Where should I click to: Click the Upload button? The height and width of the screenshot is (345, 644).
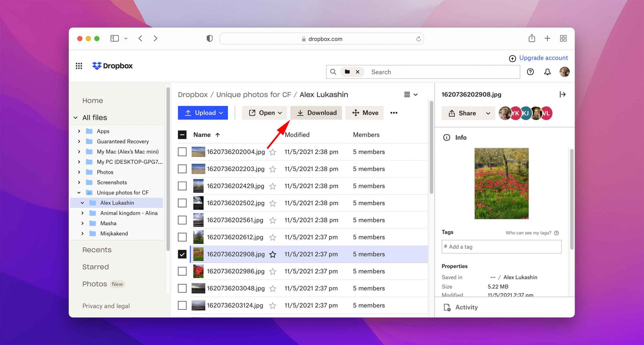pyautogui.click(x=203, y=113)
